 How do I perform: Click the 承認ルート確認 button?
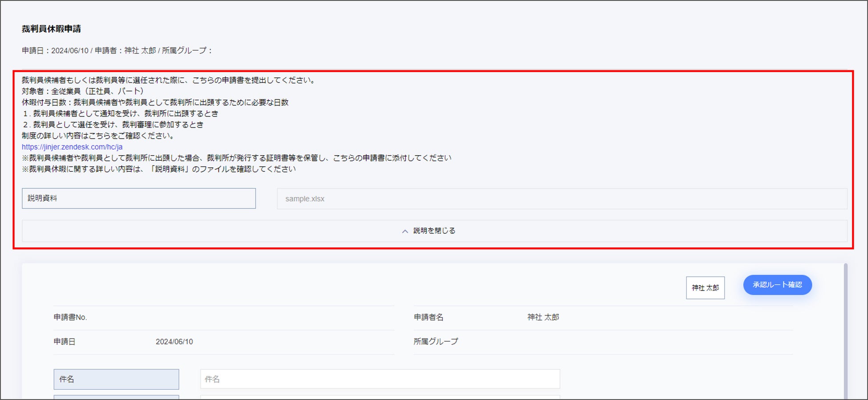pos(777,285)
